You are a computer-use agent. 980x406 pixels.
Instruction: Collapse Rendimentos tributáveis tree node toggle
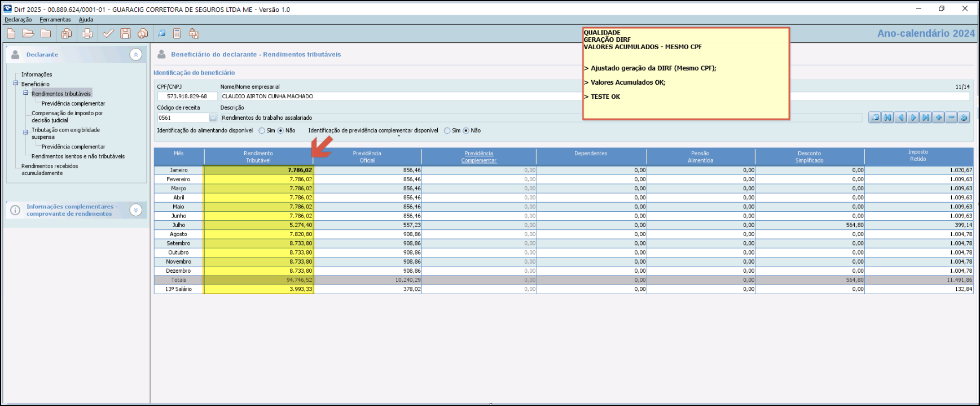[26, 93]
